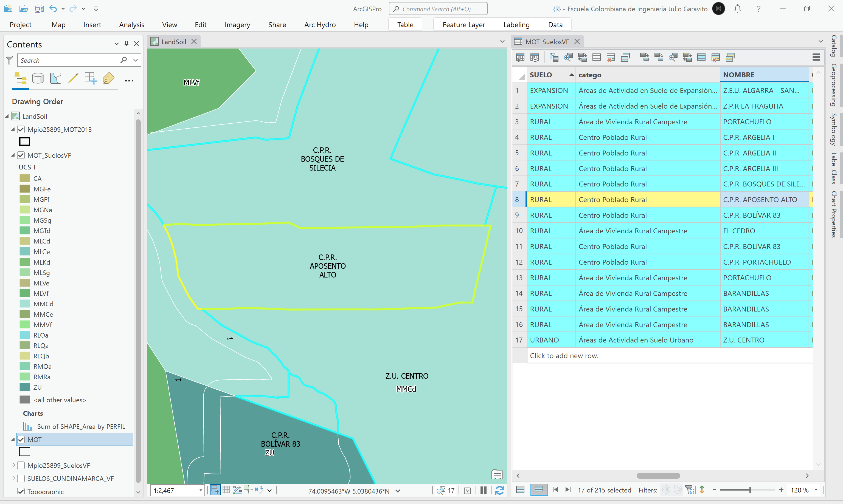Viewport: 843px width, 504px height.
Task: Click 'Click to add new row' in table
Action: point(564,356)
